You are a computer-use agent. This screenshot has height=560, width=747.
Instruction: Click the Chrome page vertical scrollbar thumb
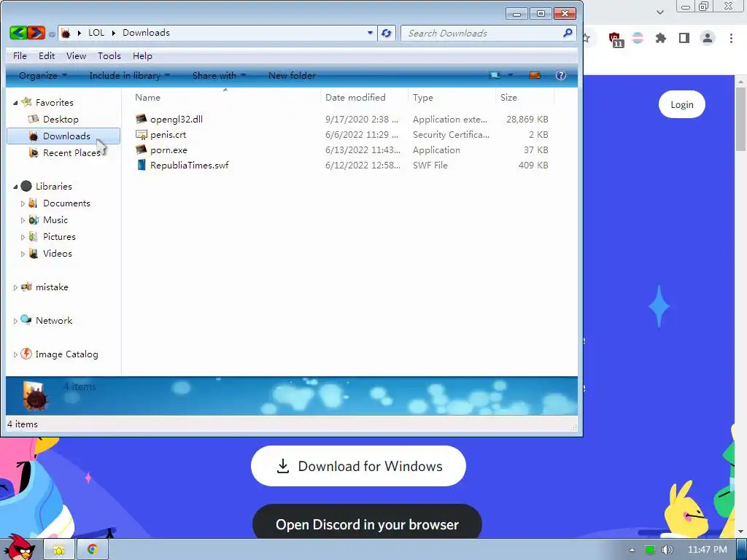(x=740, y=119)
